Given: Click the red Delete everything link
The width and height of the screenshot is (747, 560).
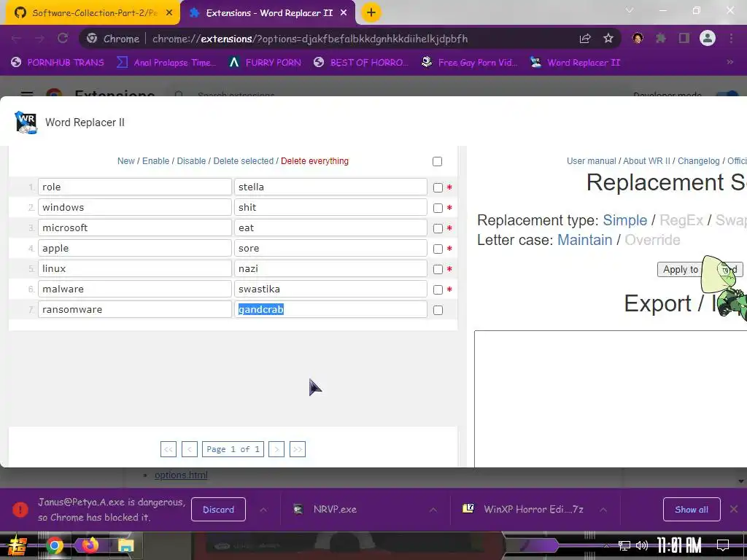Looking at the screenshot, I should click(x=314, y=161).
